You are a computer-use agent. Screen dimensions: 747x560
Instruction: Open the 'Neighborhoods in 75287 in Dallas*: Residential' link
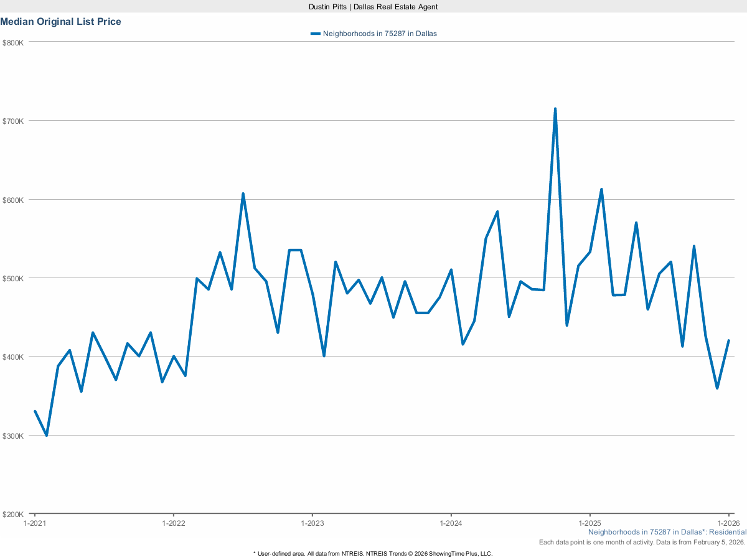coord(667,532)
